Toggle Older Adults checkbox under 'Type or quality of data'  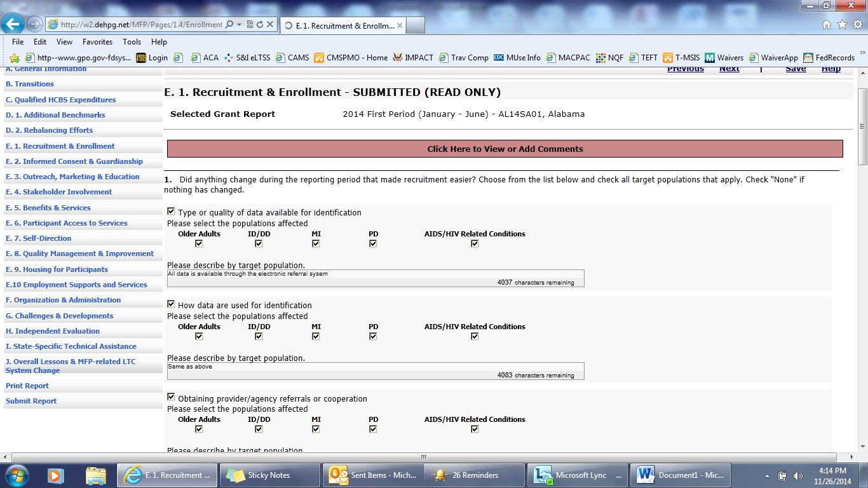199,243
